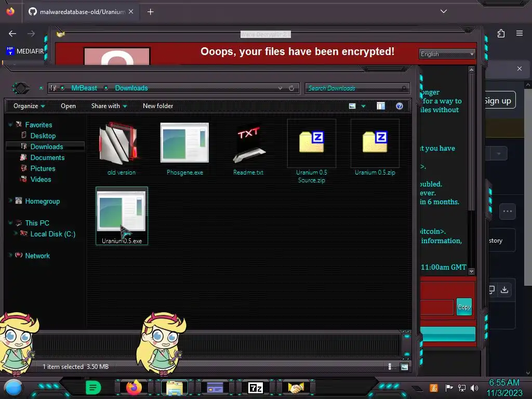Viewport: 532px width, 399px height.
Task: Open the Firefox hamburger menu
Action: point(520,34)
